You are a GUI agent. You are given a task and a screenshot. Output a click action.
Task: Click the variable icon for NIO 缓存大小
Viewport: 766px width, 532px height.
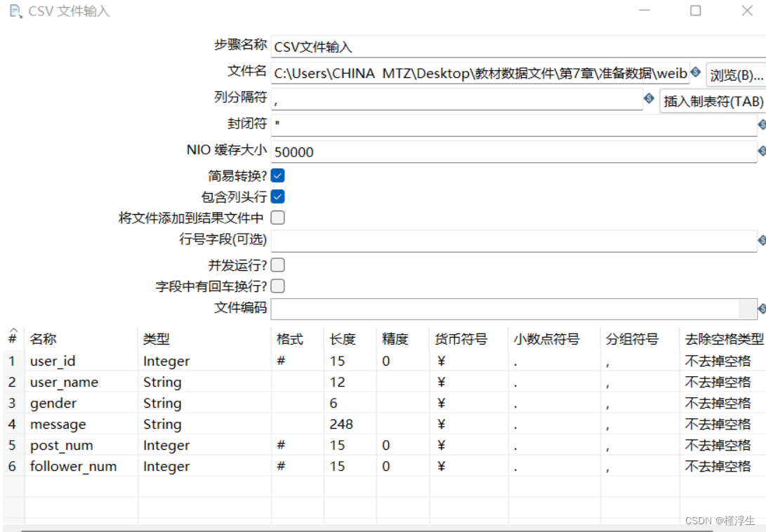[x=761, y=150]
